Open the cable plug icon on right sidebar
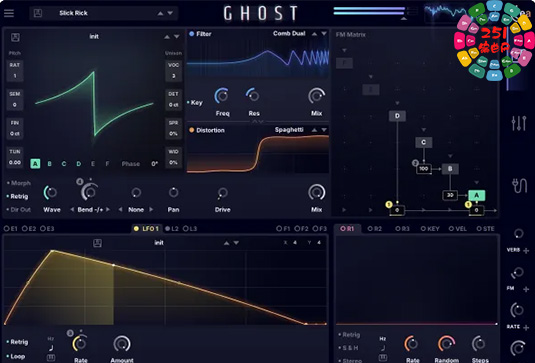 pos(519,186)
